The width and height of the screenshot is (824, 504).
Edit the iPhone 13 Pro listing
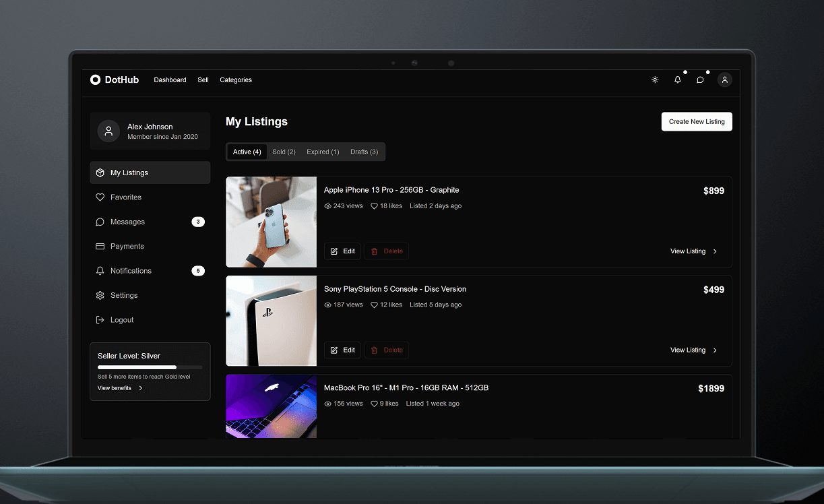[x=342, y=251]
